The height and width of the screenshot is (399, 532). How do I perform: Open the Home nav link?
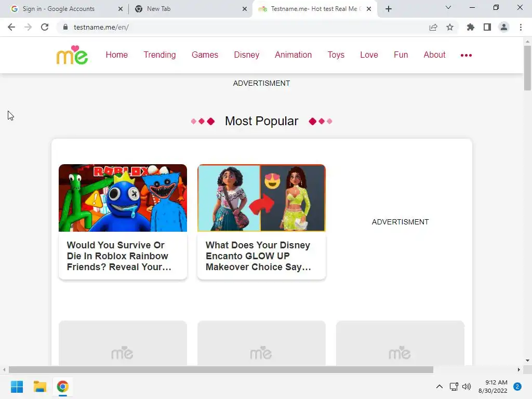[x=117, y=55]
